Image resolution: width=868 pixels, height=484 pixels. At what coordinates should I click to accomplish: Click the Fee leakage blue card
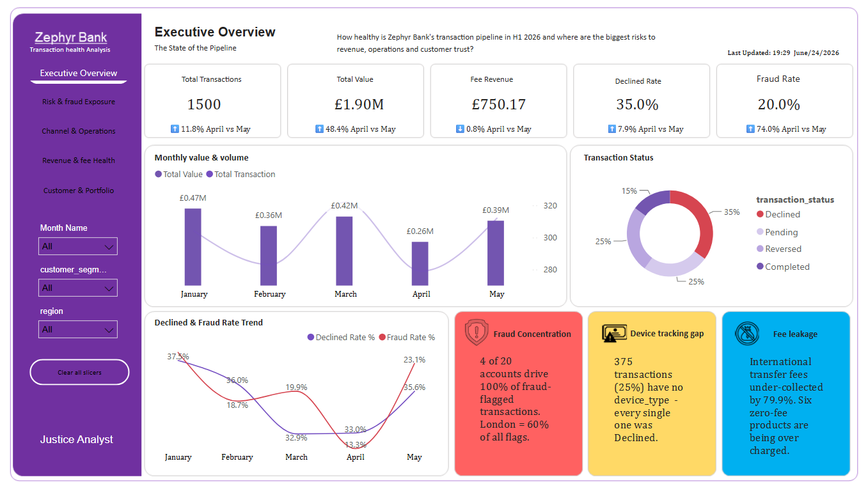tap(786, 394)
